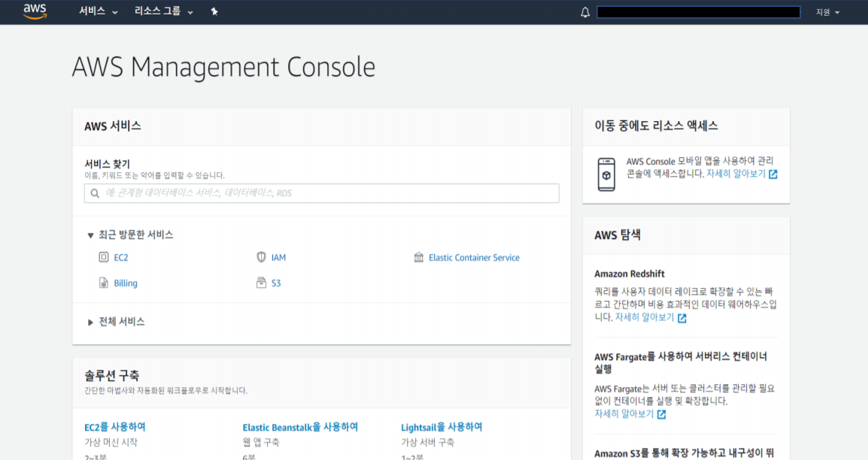Open the EC2 link
868x460 pixels.
[120, 258]
